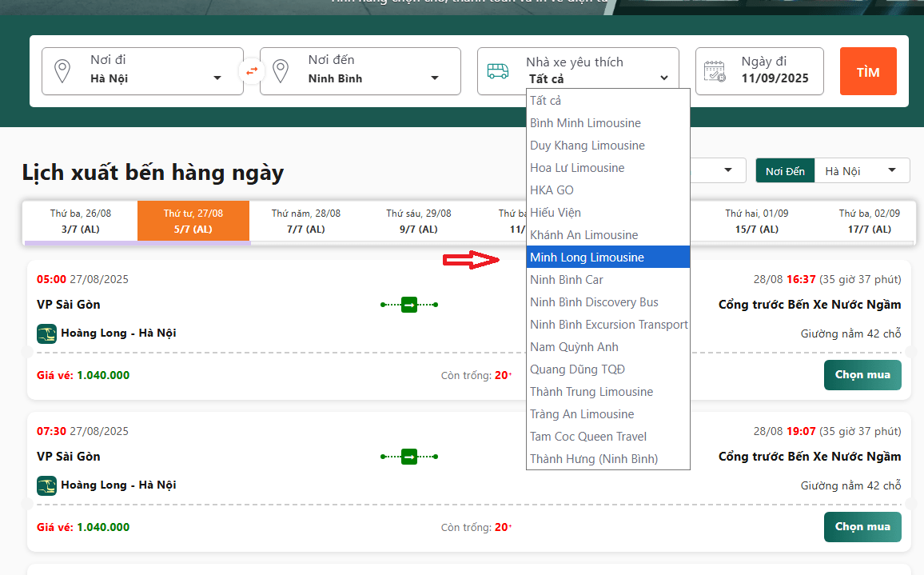Click the bus icon beside Nhà xe yêu thích
Screen dimensions: 924x575
(x=498, y=71)
